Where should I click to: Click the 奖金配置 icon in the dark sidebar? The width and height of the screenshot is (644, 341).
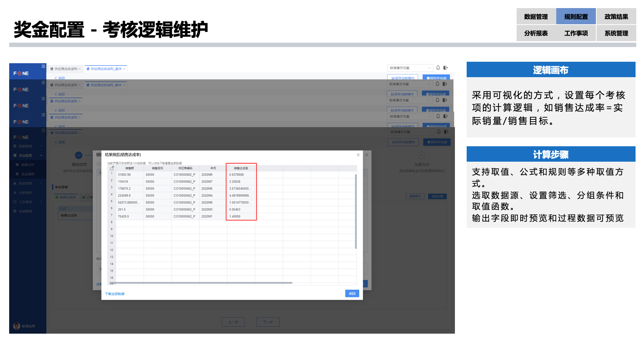tap(15, 155)
